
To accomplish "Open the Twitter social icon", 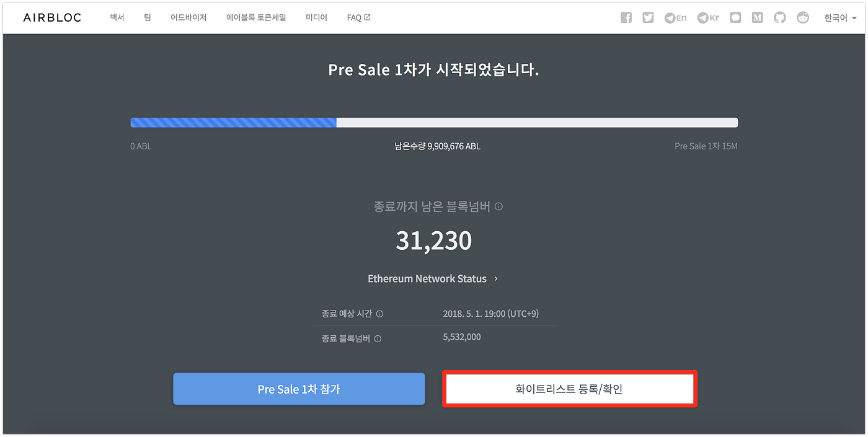I will point(648,18).
